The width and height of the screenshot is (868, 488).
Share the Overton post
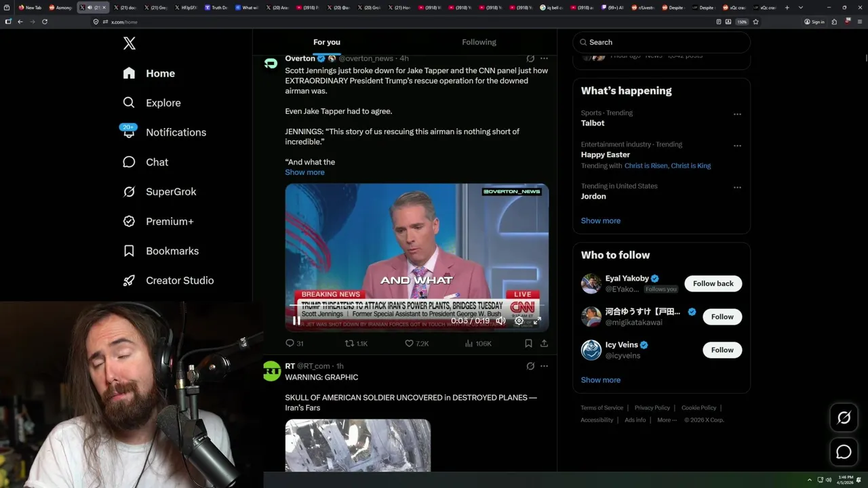coord(544,344)
